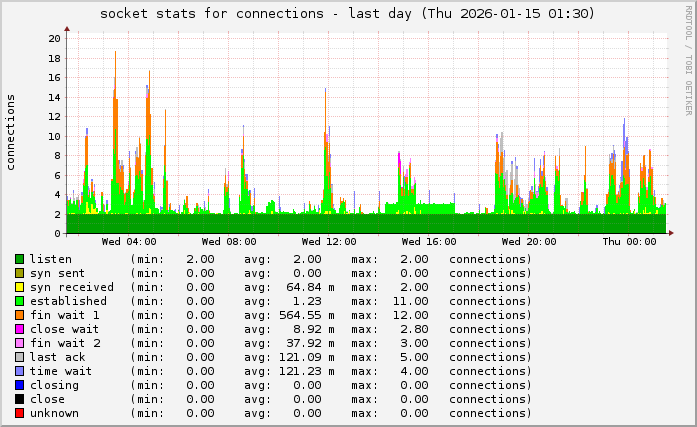Click the olive syn sent legend swatch
The height and width of the screenshot is (427, 697).
(x=19, y=273)
